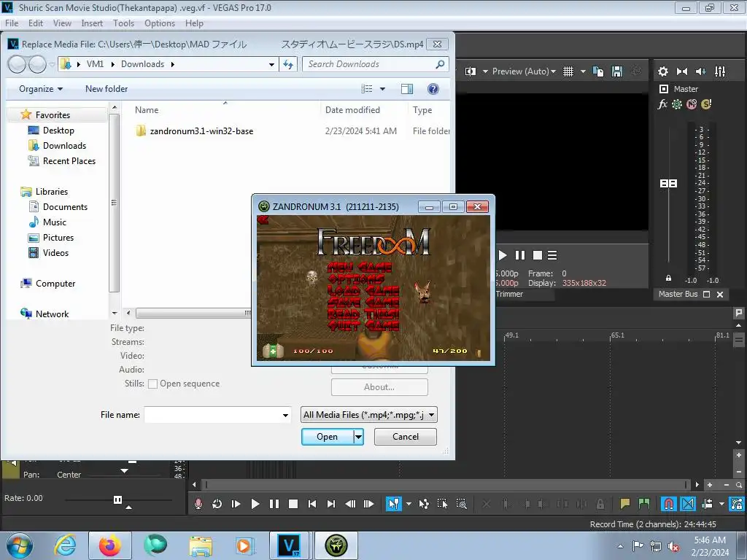Toggle Dim Output speaker icon
This screenshot has height=560, width=747.
click(701, 71)
